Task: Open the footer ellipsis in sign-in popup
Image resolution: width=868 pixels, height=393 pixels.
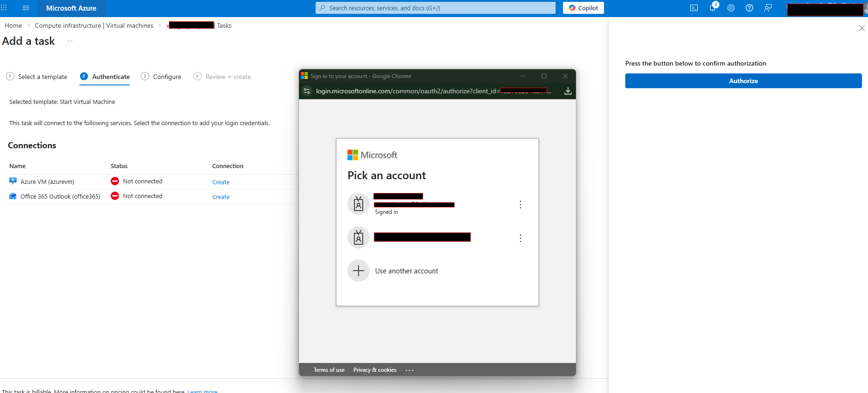Action: point(410,370)
